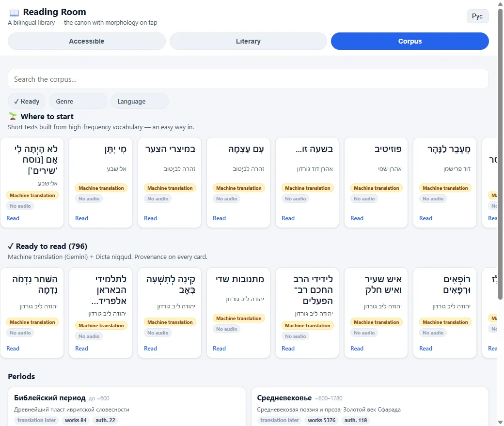Click Read on the קינה לתשעה באב card
Screen dimensions: 504x426
pos(150,349)
